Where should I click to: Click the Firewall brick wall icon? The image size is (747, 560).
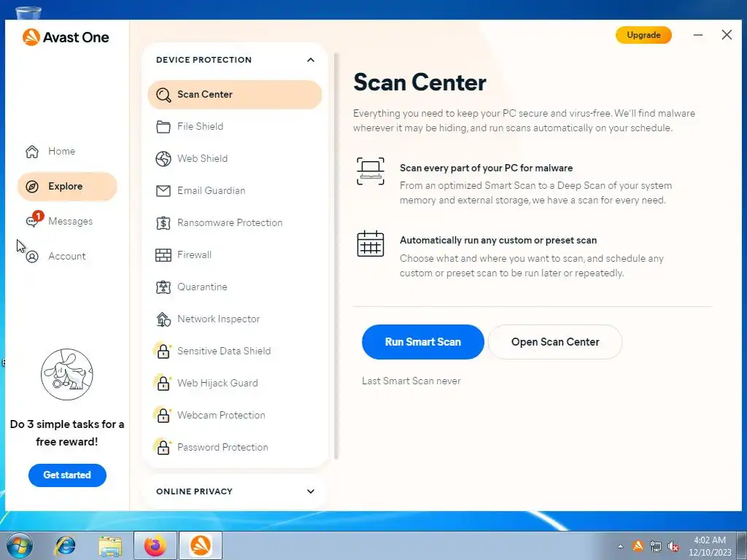[163, 255]
